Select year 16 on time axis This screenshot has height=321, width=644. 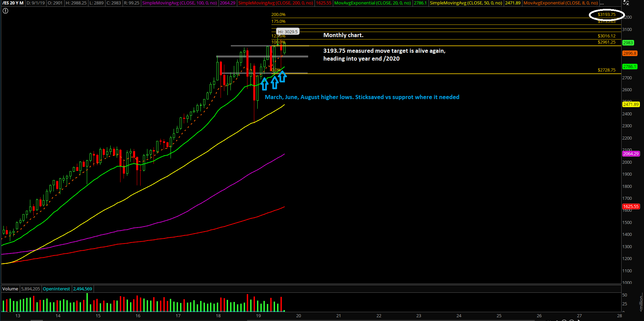coord(138,316)
